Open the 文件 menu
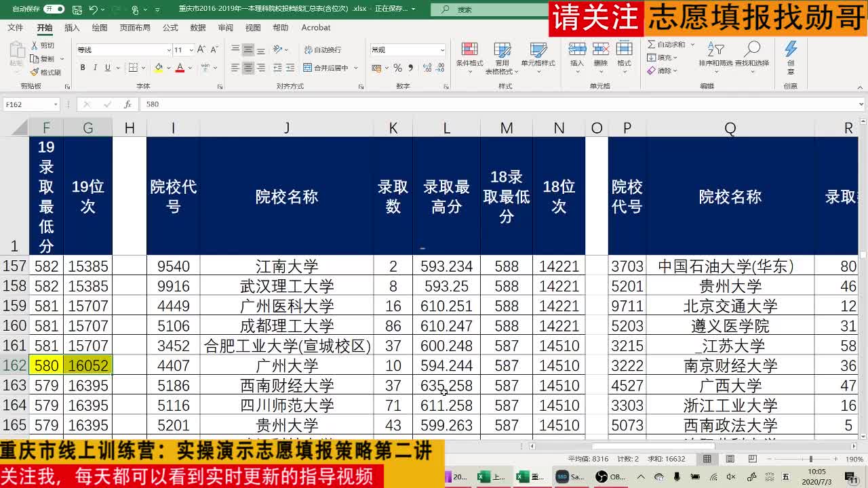Image resolution: width=868 pixels, height=488 pixels. tap(15, 28)
